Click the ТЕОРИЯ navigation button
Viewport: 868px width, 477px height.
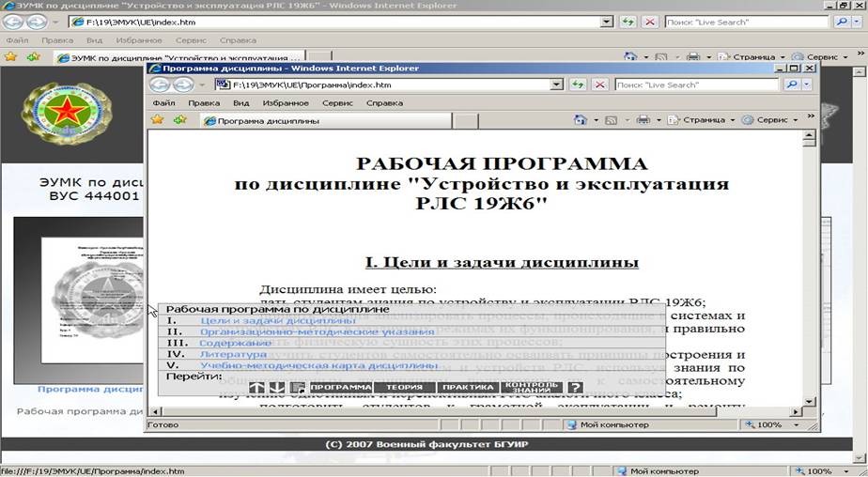click(404, 388)
